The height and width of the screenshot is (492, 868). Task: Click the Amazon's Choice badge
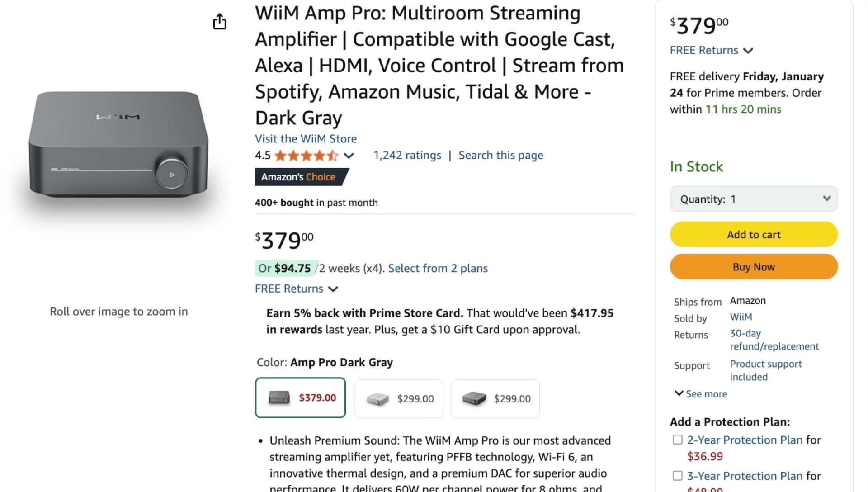pos(300,177)
